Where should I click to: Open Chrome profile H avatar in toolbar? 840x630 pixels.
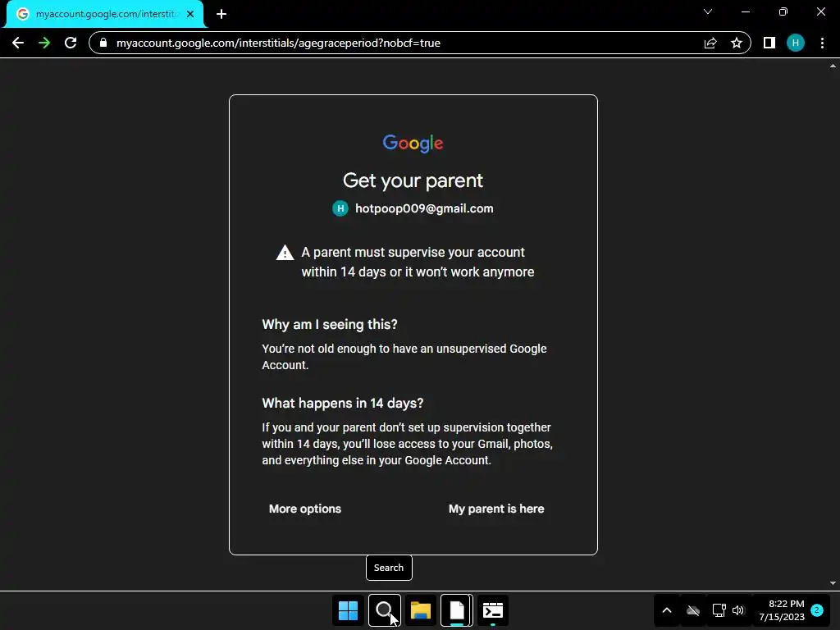tap(796, 43)
